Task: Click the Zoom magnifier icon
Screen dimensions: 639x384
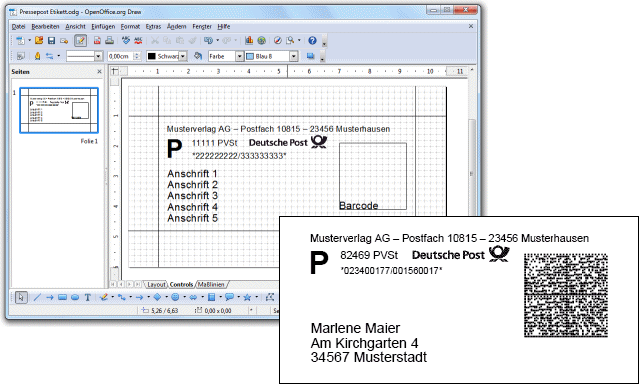Action: [290, 40]
